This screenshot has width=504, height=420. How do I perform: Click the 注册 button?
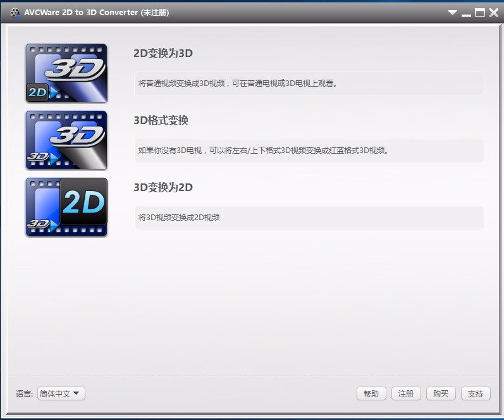(406, 393)
